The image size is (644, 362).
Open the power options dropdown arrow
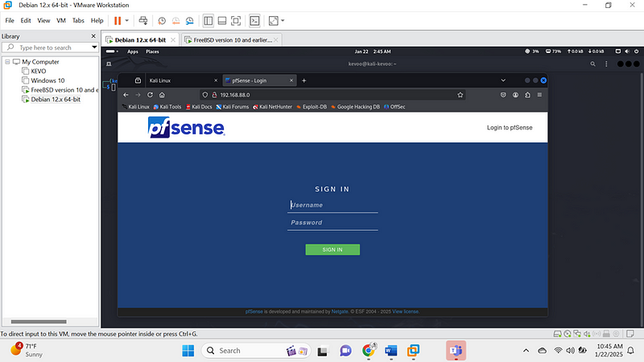click(x=127, y=21)
